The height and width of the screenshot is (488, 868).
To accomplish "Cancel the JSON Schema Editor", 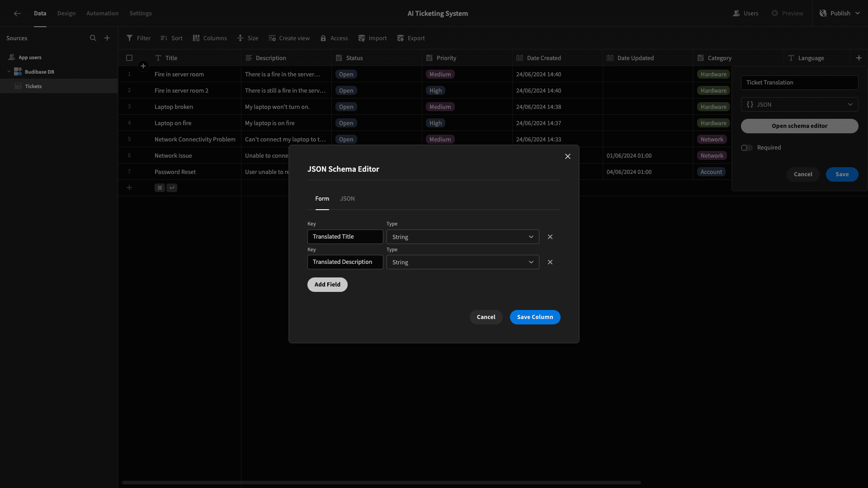I will (486, 317).
